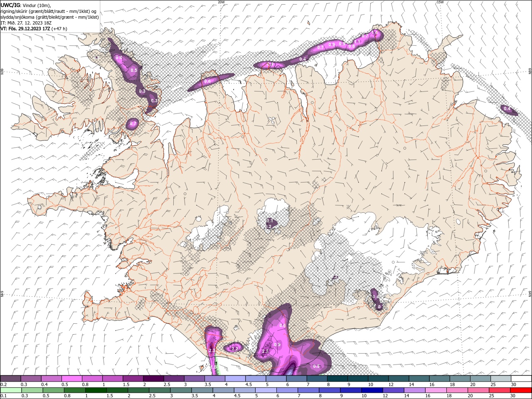Select the pale green 0.1 swatch in lower legend
Image resolution: width=532 pixels, height=399 pixels.
point(11,390)
